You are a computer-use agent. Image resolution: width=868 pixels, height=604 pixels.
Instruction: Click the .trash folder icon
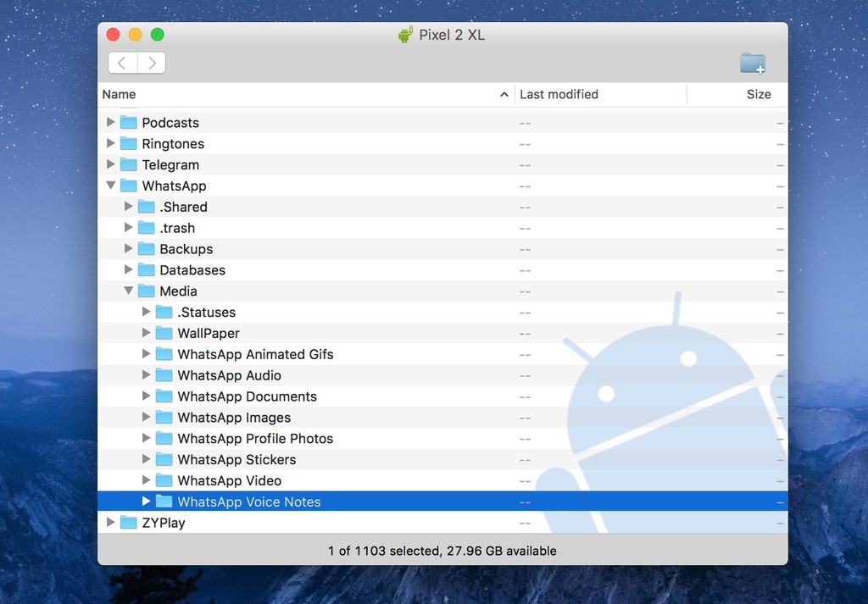point(146,227)
